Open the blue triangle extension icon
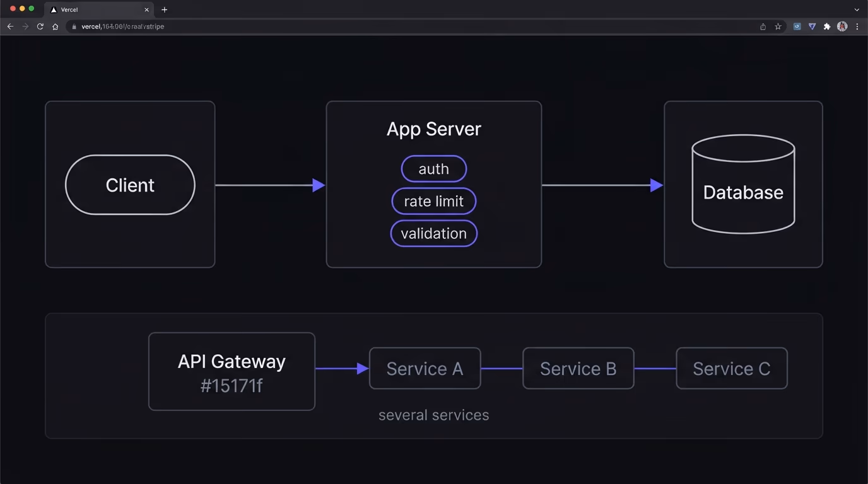 pos(812,26)
